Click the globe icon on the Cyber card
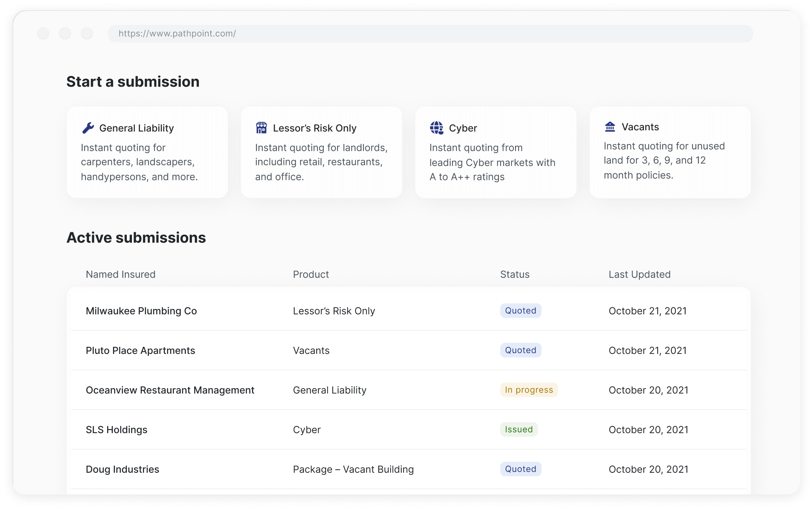 coord(436,127)
